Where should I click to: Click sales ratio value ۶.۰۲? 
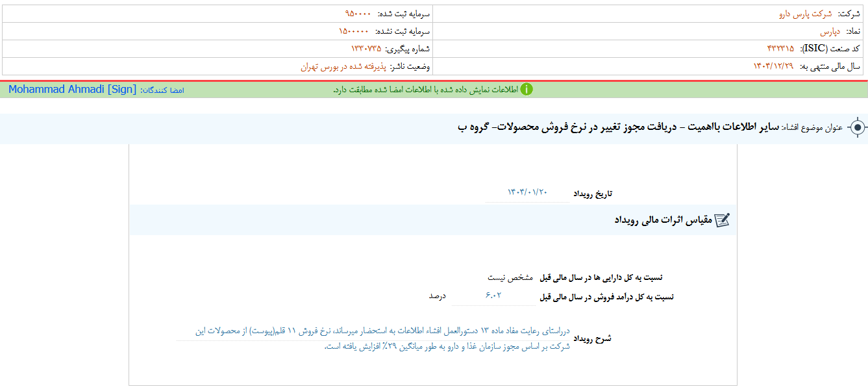pyautogui.click(x=494, y=296)
